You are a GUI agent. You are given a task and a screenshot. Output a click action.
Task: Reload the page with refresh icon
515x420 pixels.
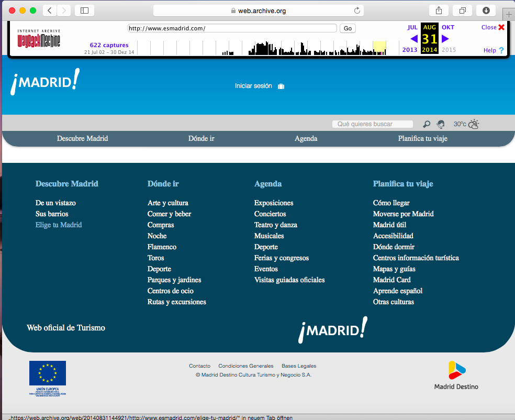(357, 10)
